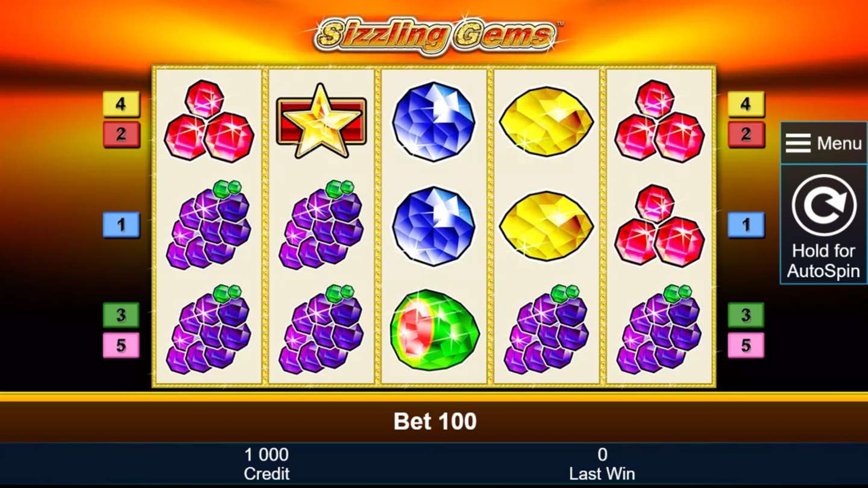This screenshot has height=488, width=868.
Task: Select right red payline 2 marker
Action: tap(746, 134)
